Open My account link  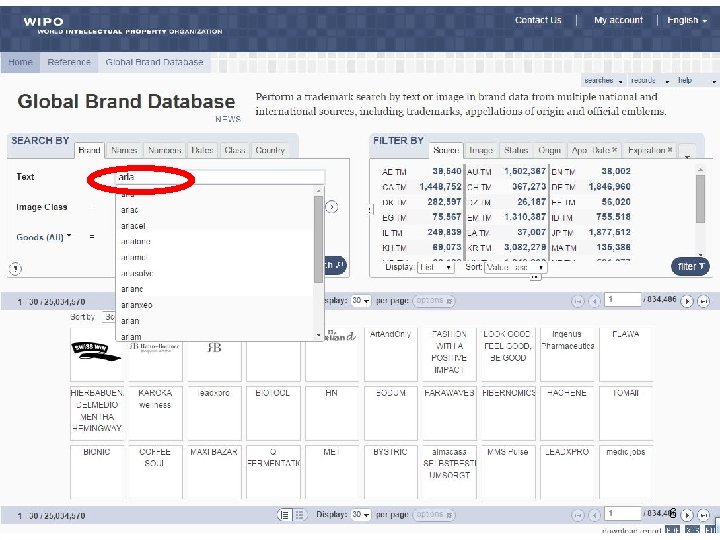click(x=619, y=20)
